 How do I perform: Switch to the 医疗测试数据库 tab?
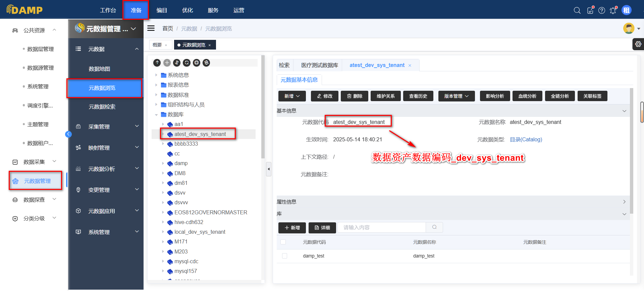pos(320,65)
